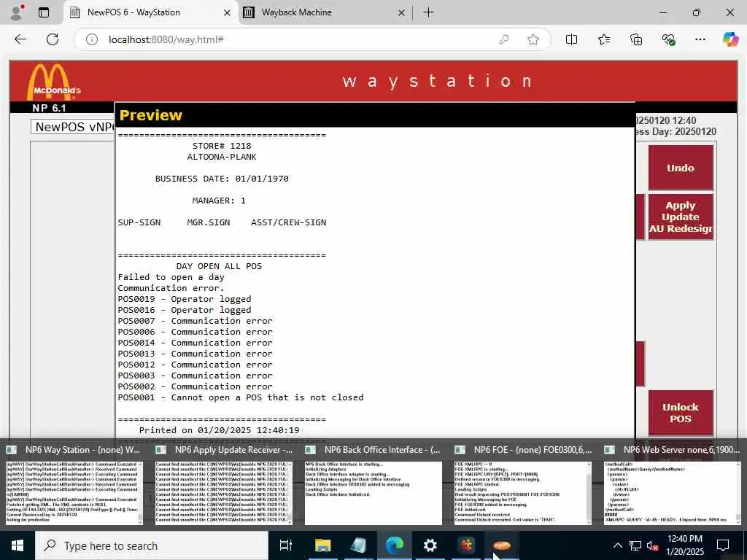Open Settings gear on taskbar

pyautogui.click(x=430, y=545)
